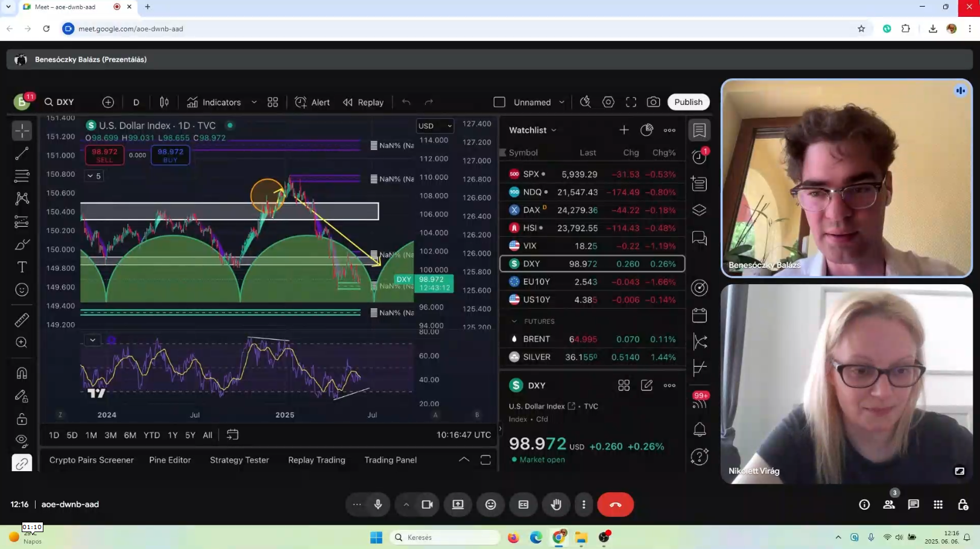Toggle camera in Meet call bar
Image resolution: width=980 pixels, height=549 pixels.
pos(427,504)
